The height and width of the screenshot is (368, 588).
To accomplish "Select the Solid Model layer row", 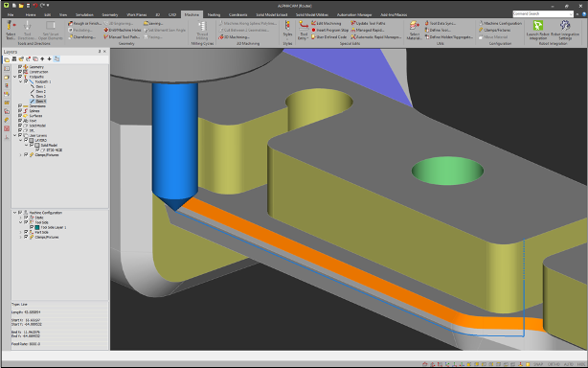I will pyautogui.click(x=34, y=126).
